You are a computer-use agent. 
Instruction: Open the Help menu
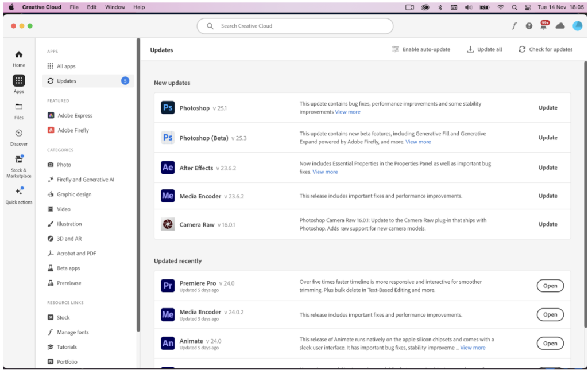pos(139,7)
